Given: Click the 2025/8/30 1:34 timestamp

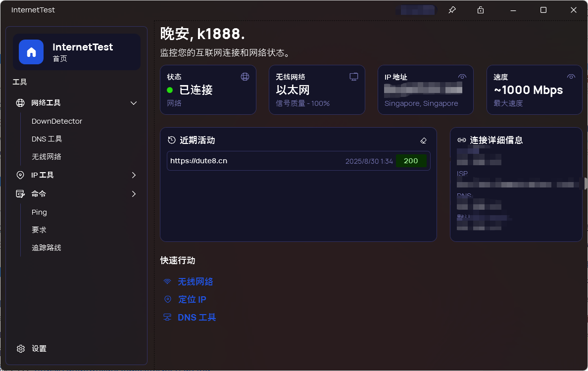Looking at the screenshot, I should point(369,161).
